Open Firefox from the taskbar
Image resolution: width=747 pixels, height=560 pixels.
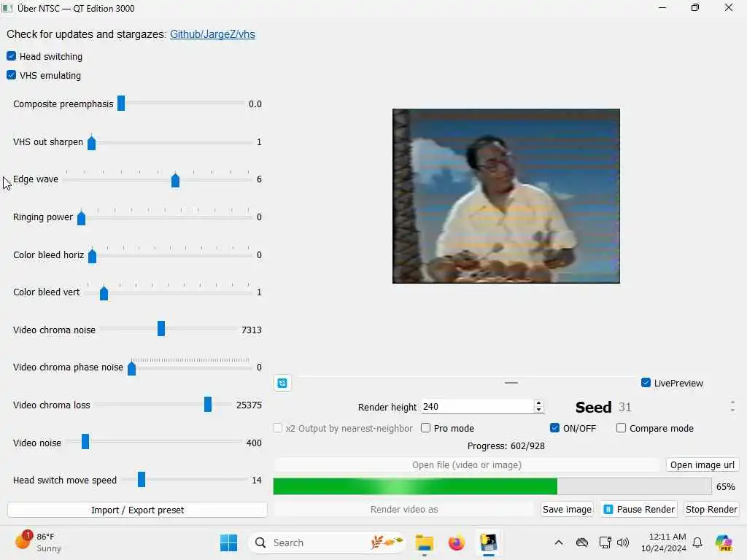(x=457, y=542)
